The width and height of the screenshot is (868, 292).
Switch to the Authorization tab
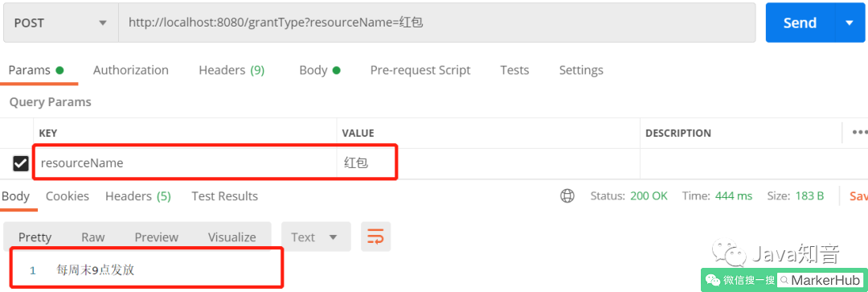pos(131,70)
